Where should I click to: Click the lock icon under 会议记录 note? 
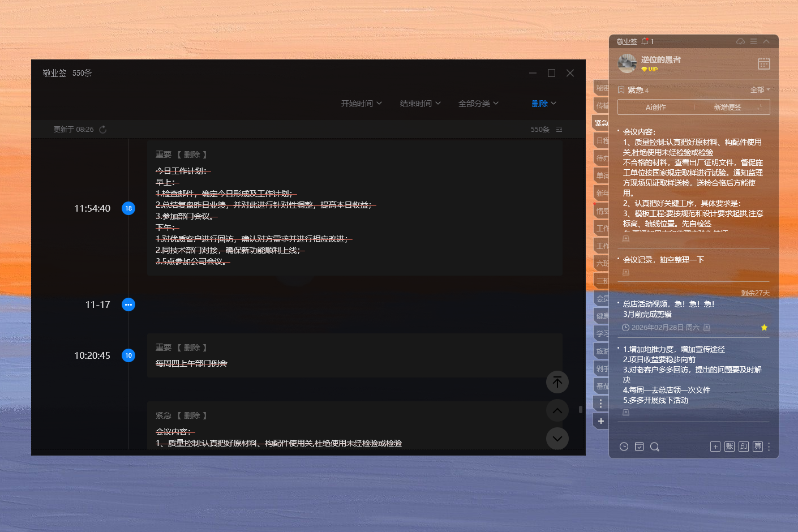tap(625, 272)
